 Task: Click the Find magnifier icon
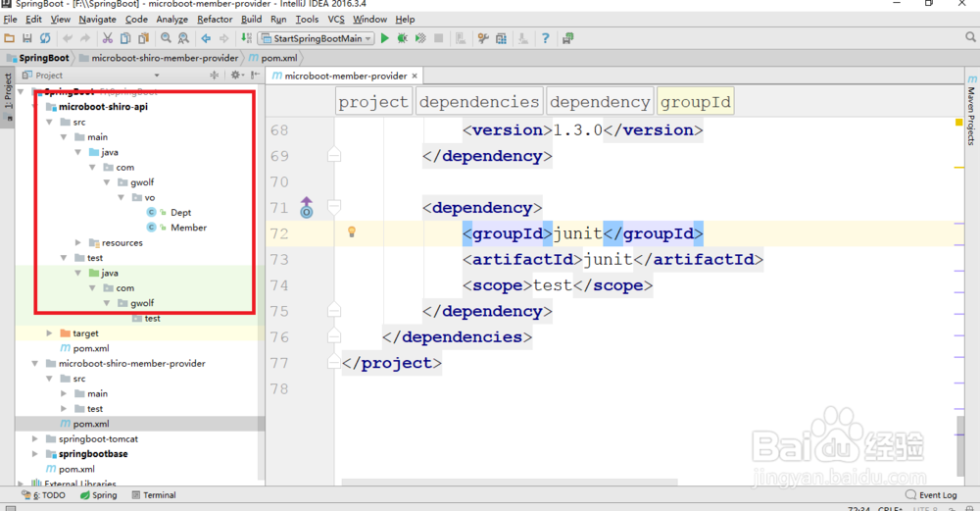point(166,38)
